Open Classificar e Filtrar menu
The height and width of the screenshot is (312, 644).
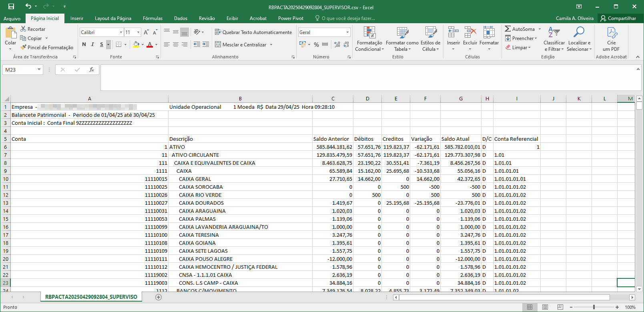point(554,39)
